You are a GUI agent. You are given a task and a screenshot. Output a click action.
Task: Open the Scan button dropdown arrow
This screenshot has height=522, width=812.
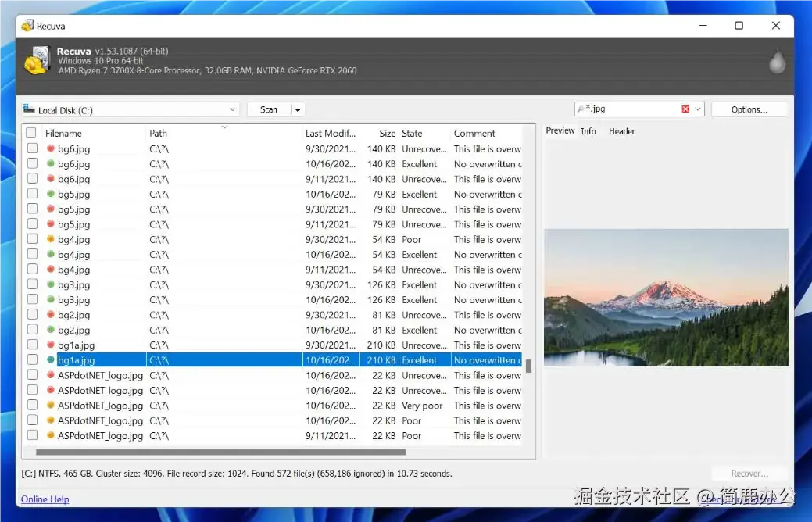(298, 109)
